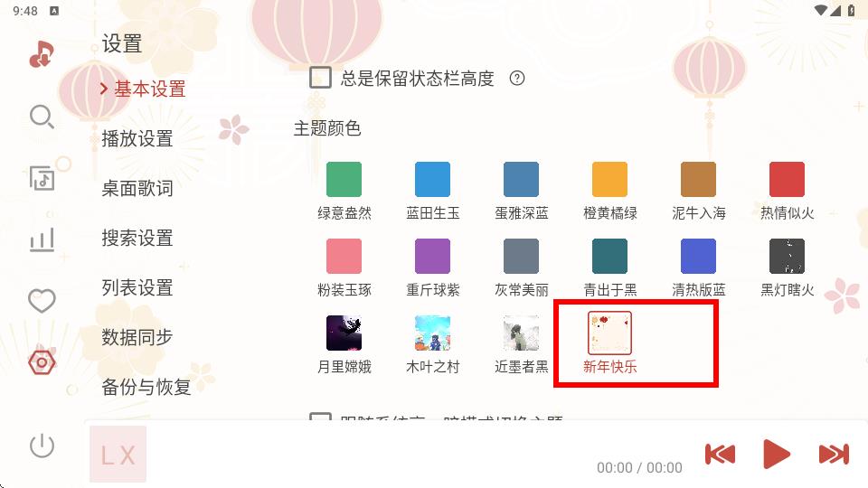Open 桌面歌词 settings section

click(x=137, y=188)
